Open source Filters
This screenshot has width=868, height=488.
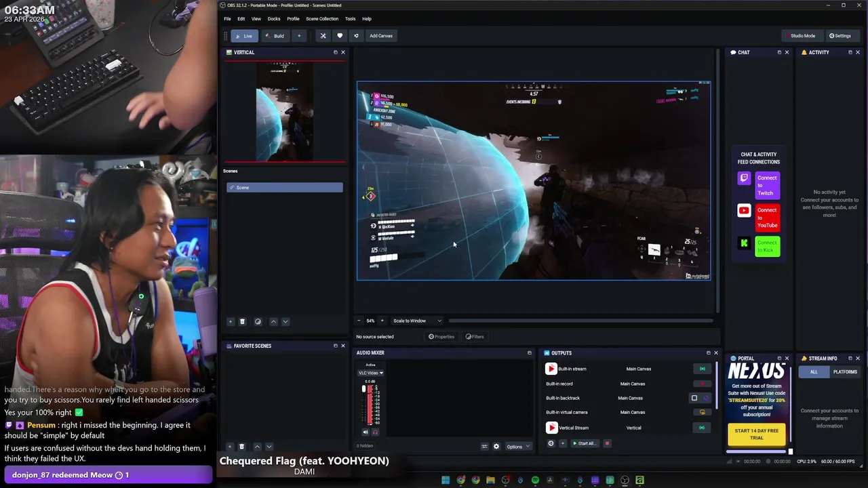[x=475, y=336]
